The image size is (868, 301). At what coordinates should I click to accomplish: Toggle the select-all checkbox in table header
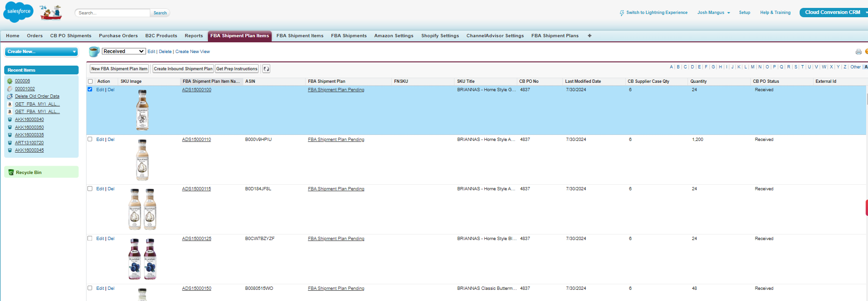[90, 81]
